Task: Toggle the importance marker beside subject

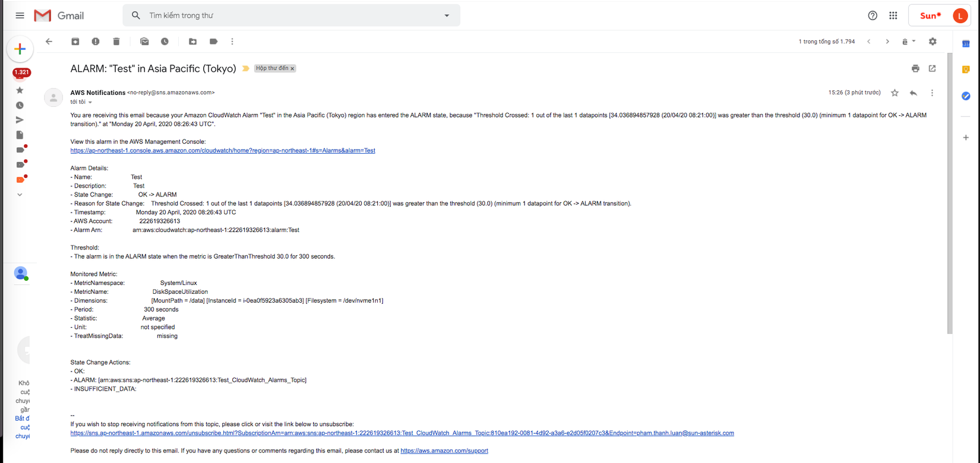Action: pyautogui.click(x=245, y=69)
